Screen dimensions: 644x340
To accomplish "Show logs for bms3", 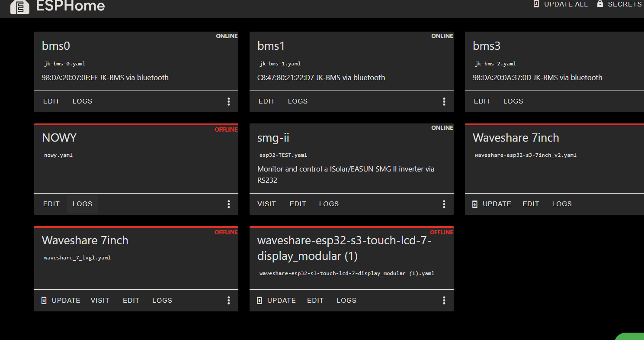I will 513,101.
